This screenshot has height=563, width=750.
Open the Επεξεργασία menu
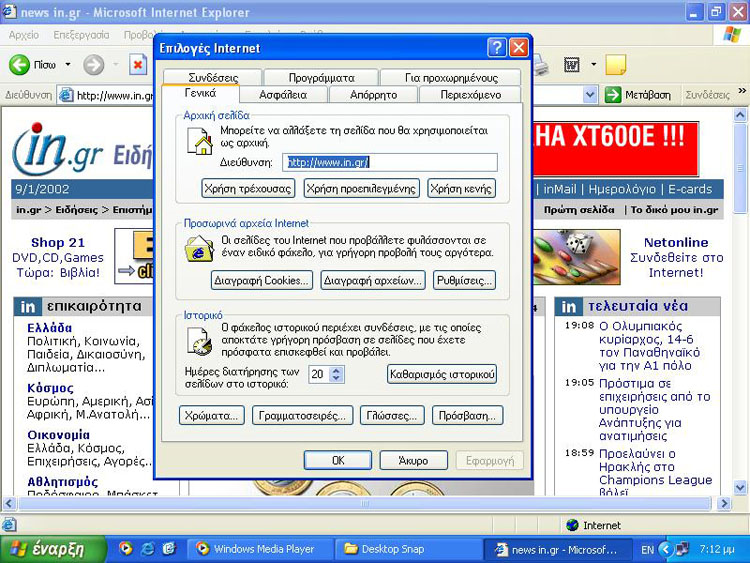click(x=81, y=35)
